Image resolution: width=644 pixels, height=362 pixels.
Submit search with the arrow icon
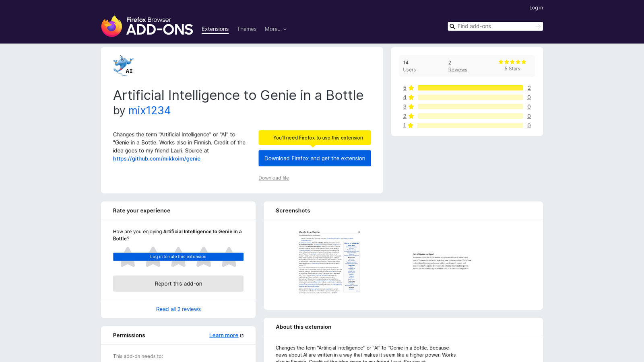(x=538, y=27)
